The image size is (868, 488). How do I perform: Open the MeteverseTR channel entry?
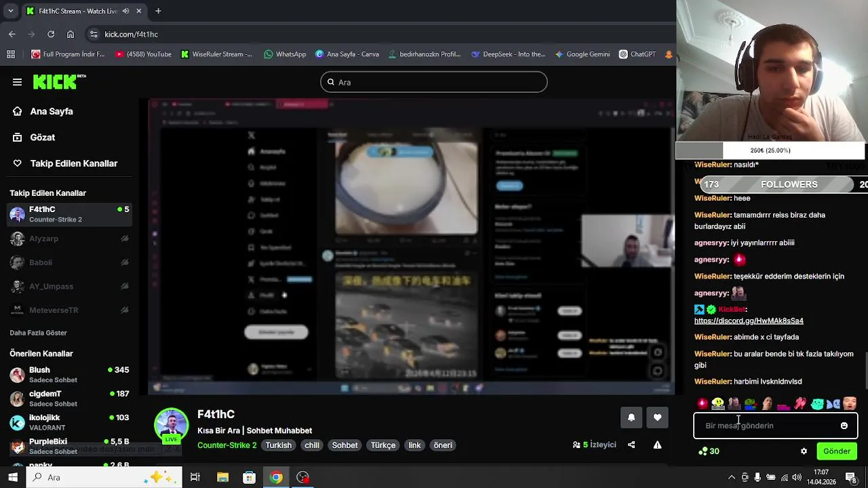pos(68,310)
